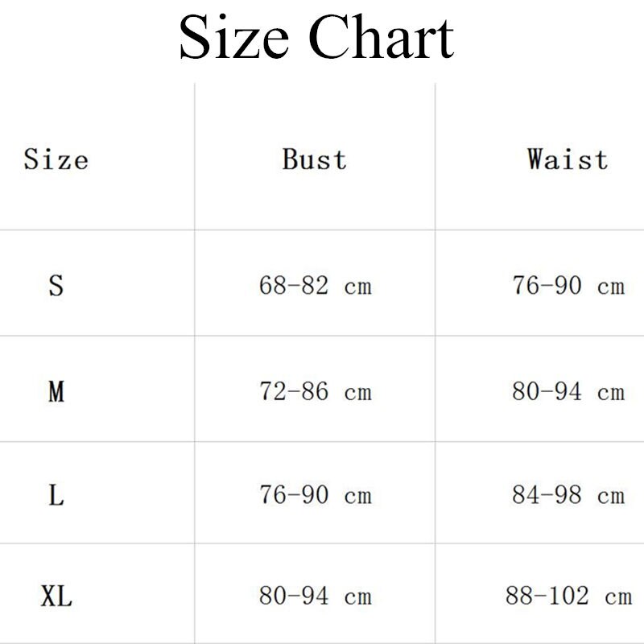Screen dimensions: 644x644
Task: Click the word Size in title
Action: [233, 37]
